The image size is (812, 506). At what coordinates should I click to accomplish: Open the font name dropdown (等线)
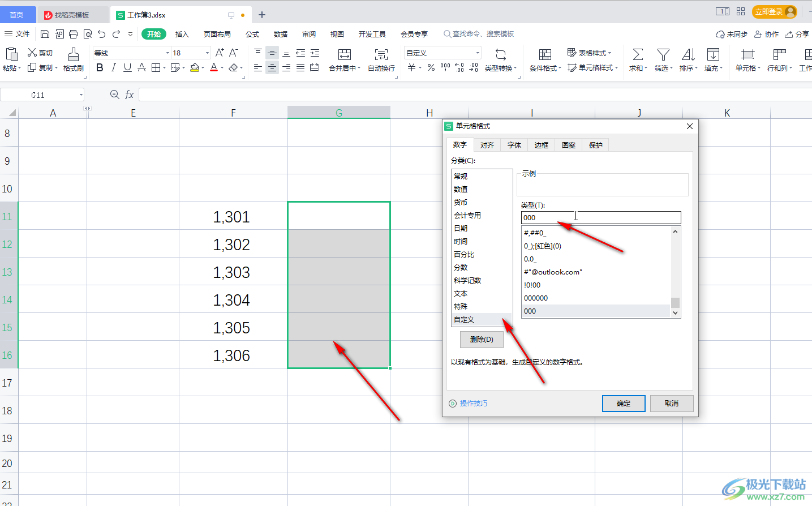(167, 53)
